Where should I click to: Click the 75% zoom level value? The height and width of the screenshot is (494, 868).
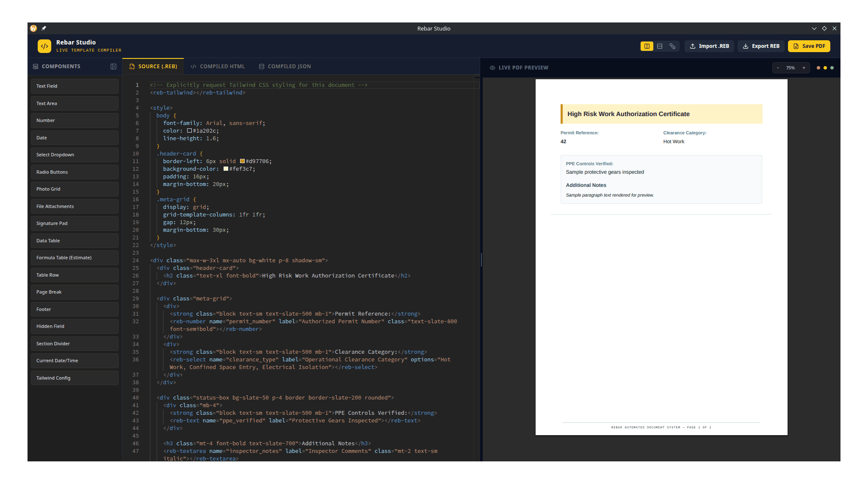pos(791,68)
